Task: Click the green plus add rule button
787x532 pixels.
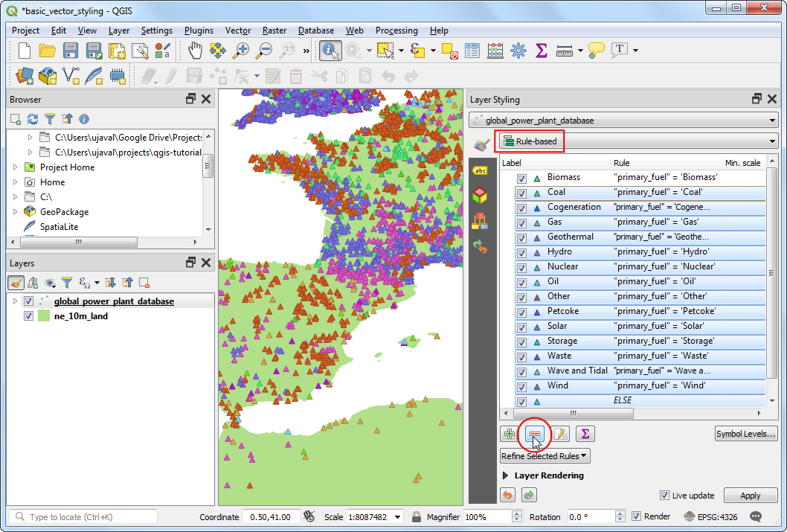Action: (510, 434)
